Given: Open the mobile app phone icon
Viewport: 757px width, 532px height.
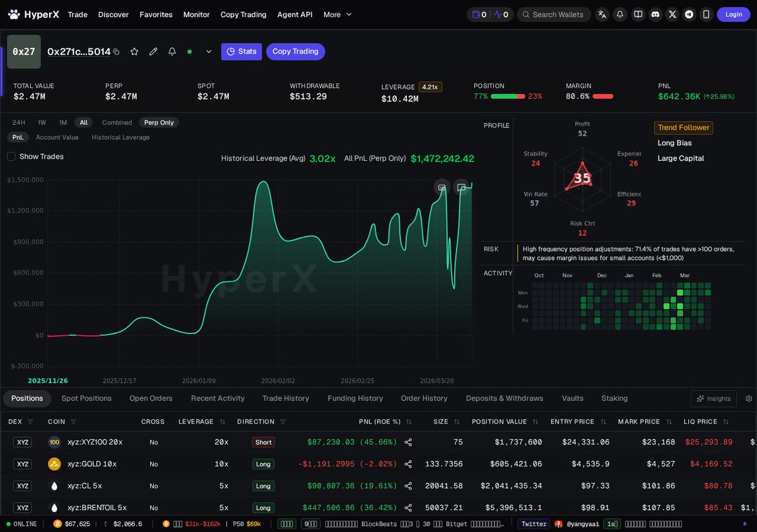Looking at the screenshot, I should 706,14.
